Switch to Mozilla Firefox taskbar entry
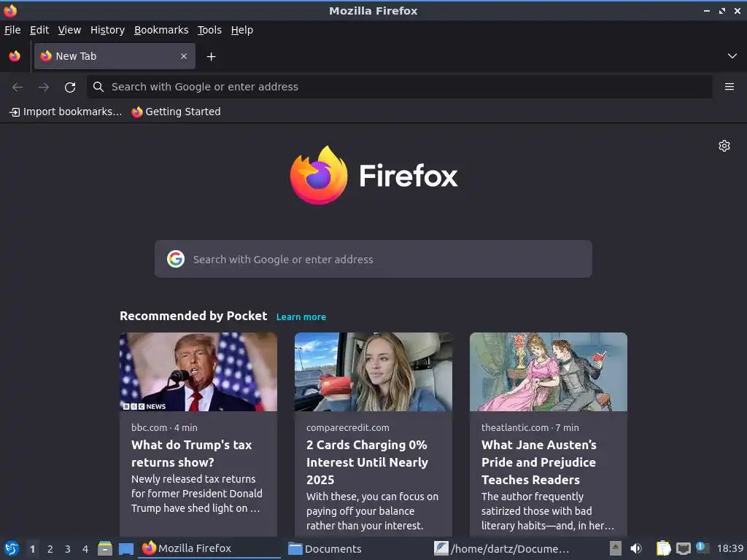Viewport: 747px width, 560px height. 209,548
